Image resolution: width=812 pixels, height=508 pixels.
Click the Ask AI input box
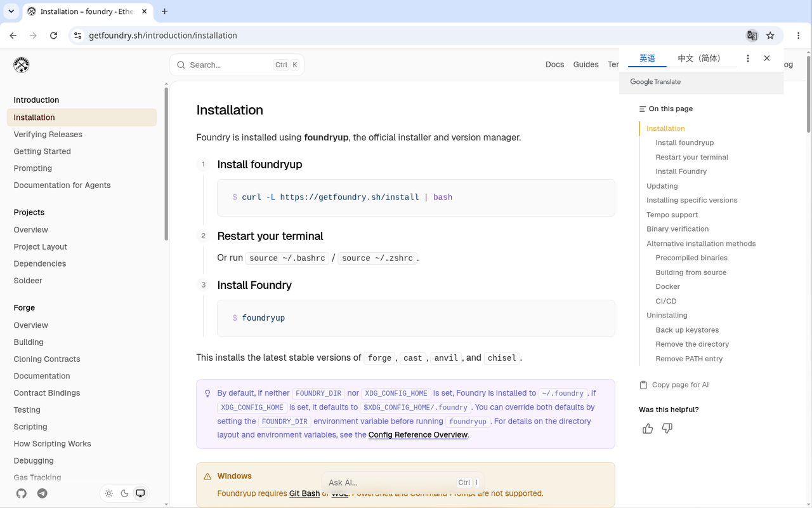[x=403, y=483]
